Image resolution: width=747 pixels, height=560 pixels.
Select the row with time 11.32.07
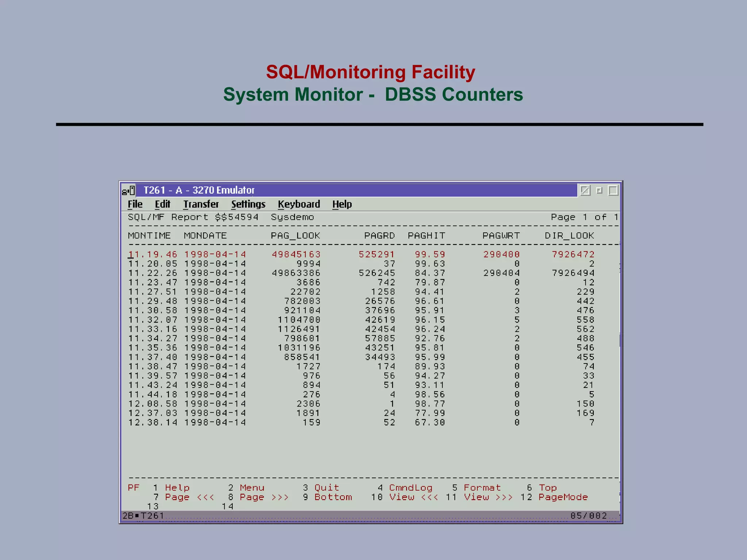361,320
